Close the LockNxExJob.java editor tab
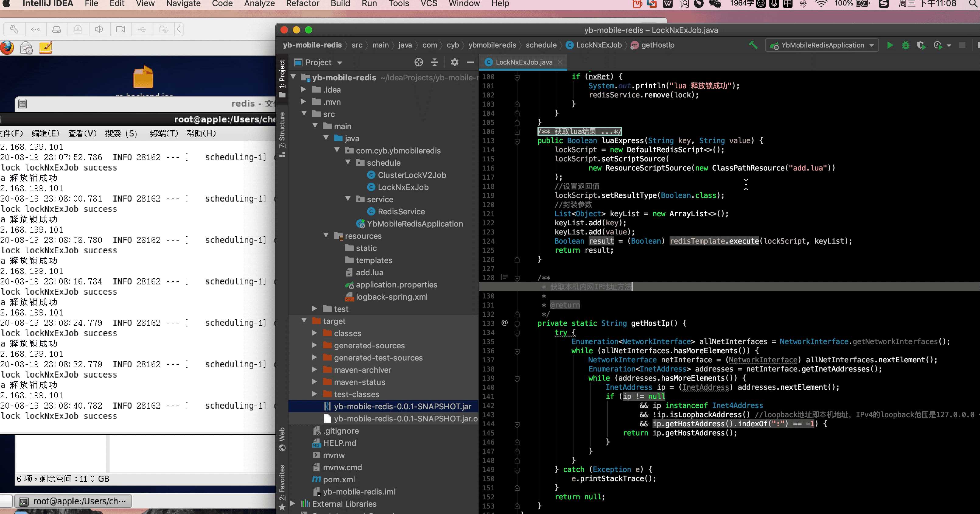Image resolution: width=980 pixels, height=514 pixels. tap(560, 62)
